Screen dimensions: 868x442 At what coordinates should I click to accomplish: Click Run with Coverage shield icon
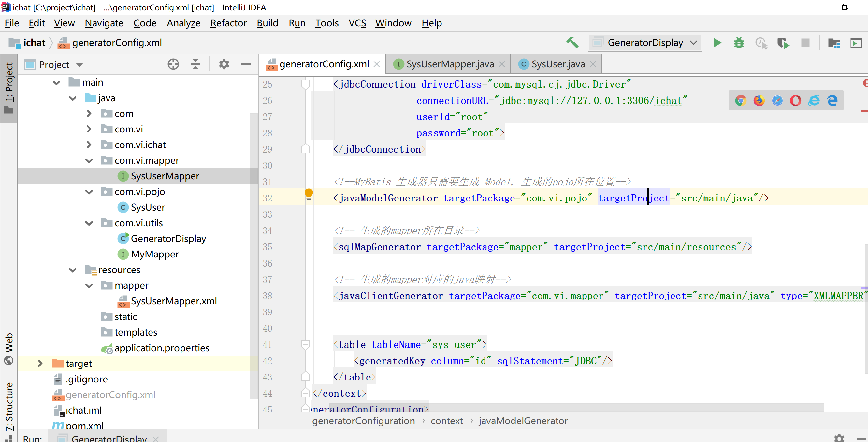[783, 43]
